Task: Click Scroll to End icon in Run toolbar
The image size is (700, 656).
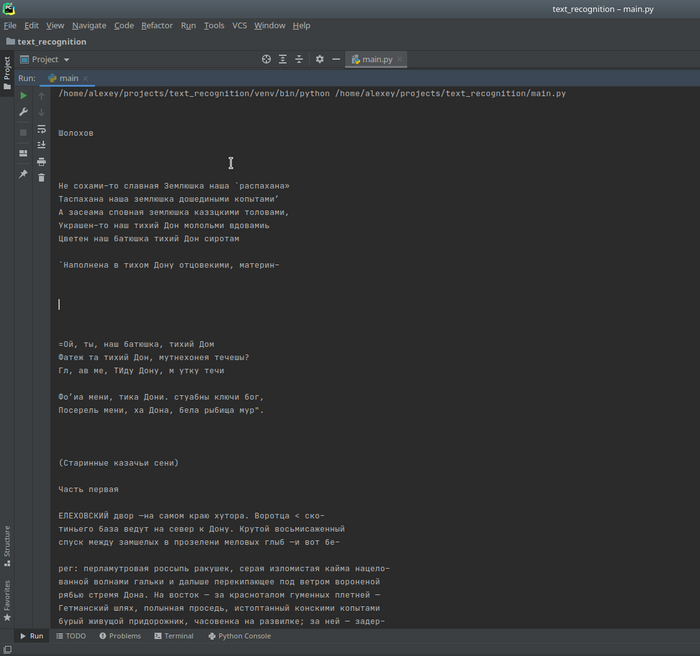Action: 41,145
